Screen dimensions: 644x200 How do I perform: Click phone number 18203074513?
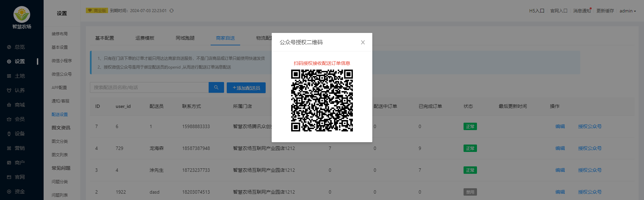point(196,192)
